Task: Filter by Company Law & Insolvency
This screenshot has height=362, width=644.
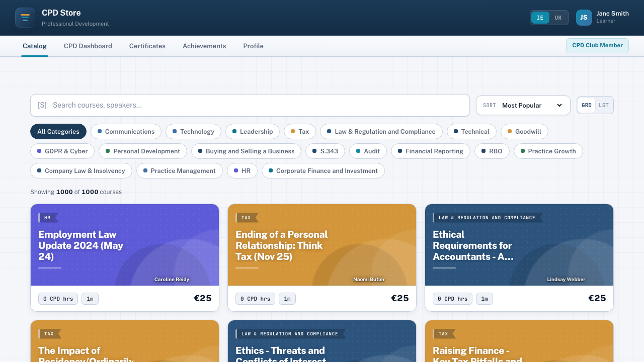Action: [81, 171]
